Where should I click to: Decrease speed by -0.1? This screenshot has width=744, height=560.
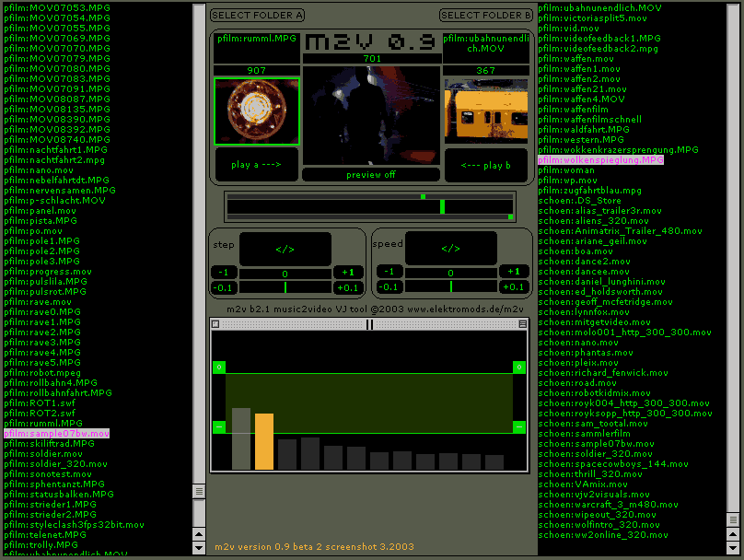389,287
